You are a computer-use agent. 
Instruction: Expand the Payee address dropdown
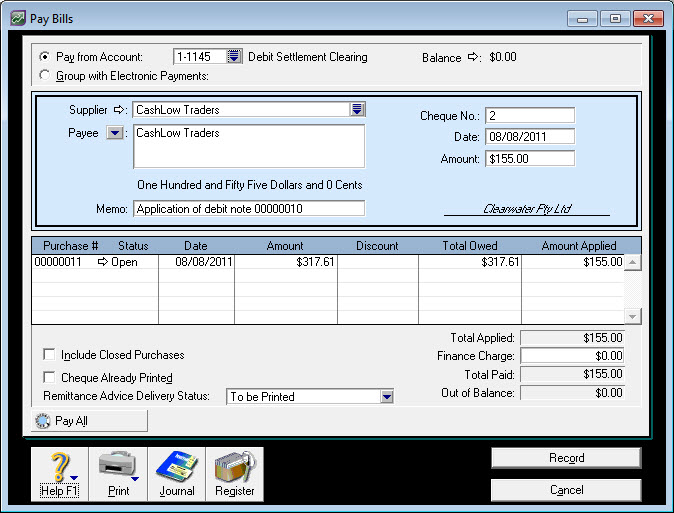(x=115, y=133)
